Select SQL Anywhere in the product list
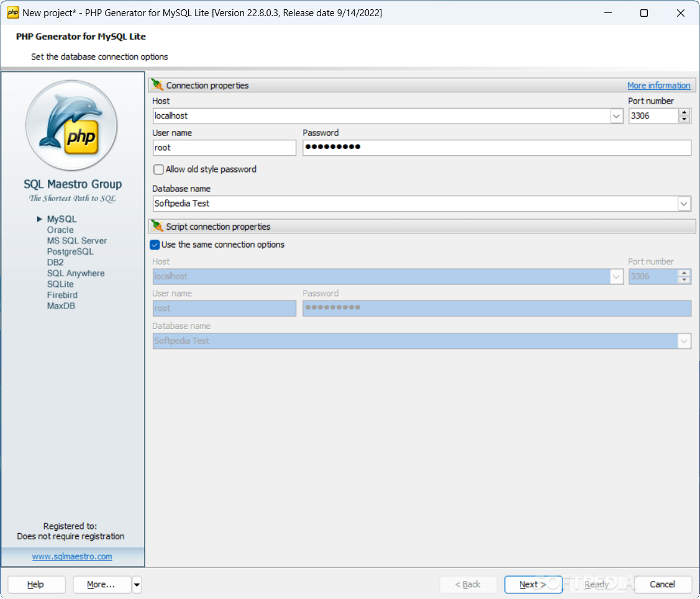The height and width of the screenshot is (599, 700). [x=75, y=273]
